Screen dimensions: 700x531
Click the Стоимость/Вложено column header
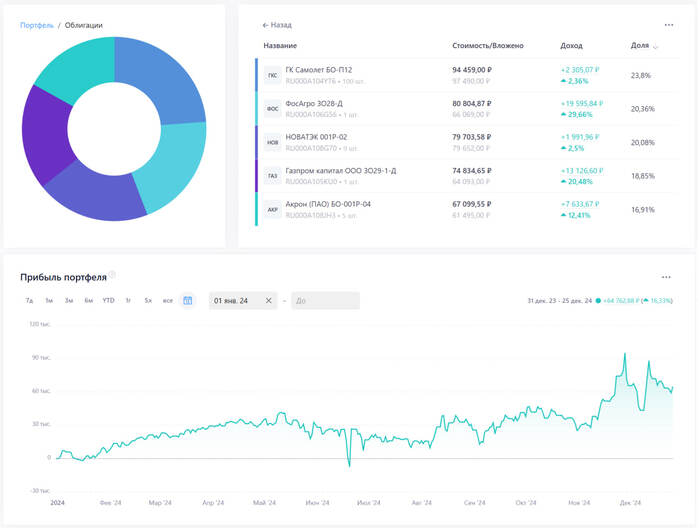coord(488,46)
